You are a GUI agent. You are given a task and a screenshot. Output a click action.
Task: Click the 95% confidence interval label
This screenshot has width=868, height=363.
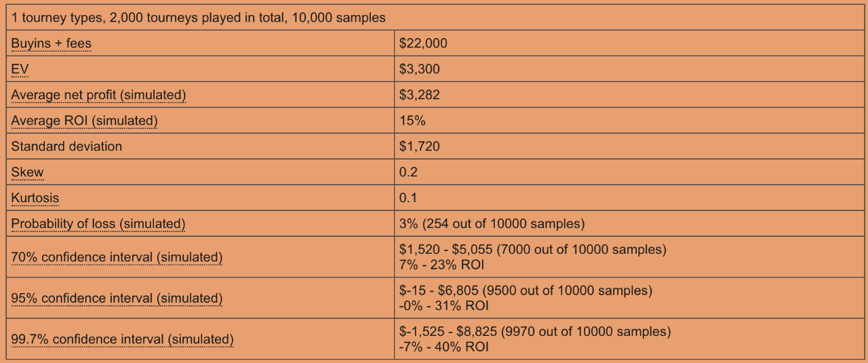pos(117,299)
